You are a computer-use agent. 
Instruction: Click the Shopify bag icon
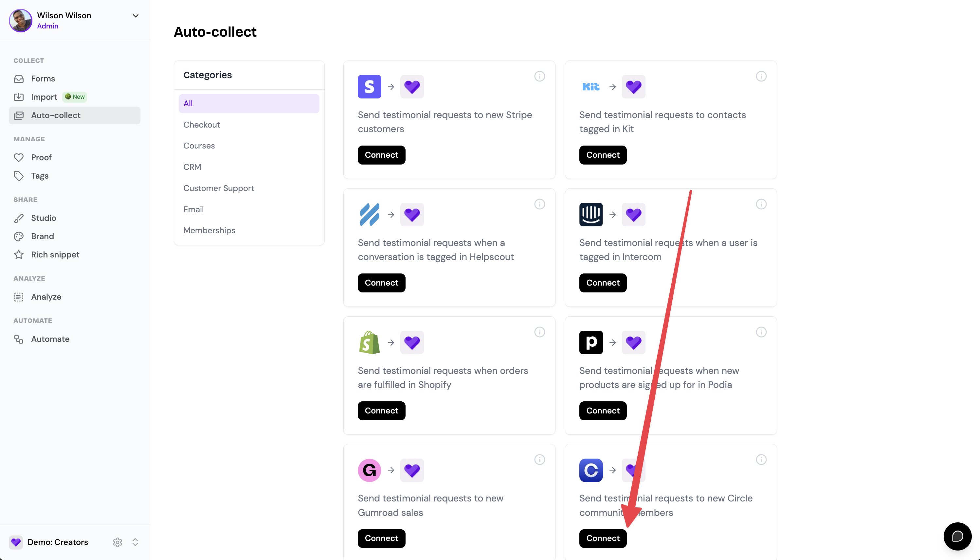click(369, 342)
